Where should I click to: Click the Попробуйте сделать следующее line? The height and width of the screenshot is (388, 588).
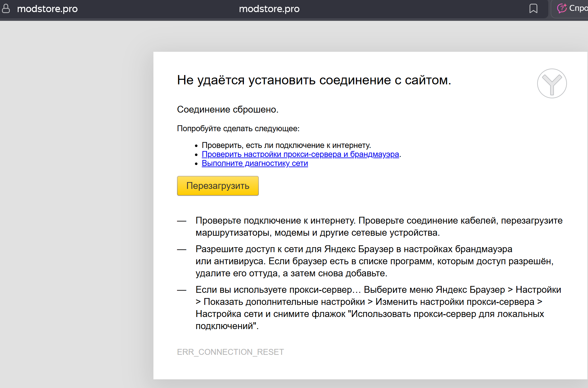[238, 128]
